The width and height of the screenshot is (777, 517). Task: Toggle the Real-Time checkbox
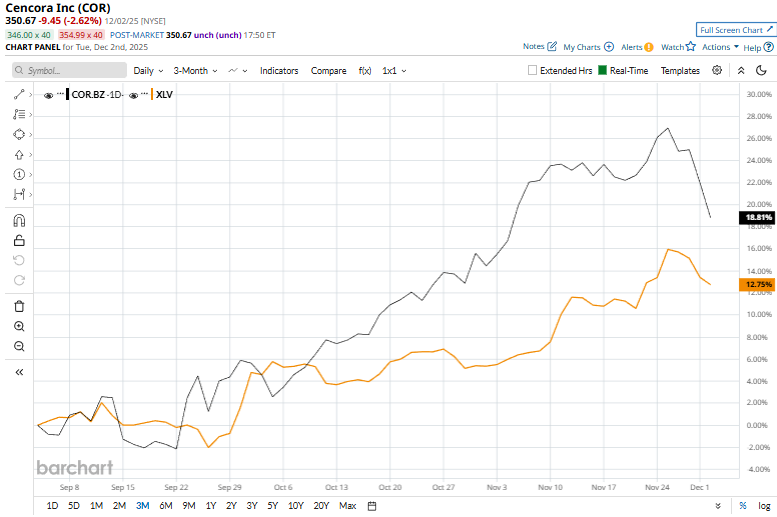coord(603,70)
